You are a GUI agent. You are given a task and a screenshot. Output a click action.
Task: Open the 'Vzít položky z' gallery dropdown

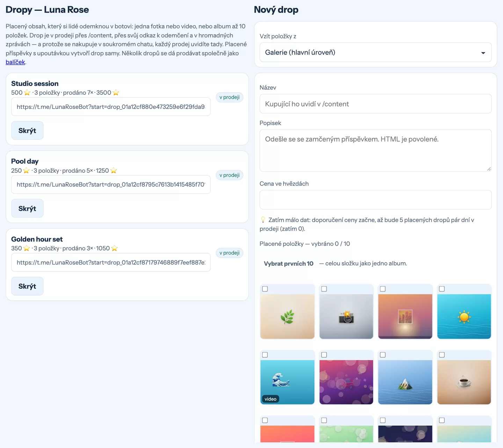click(376, 52)
